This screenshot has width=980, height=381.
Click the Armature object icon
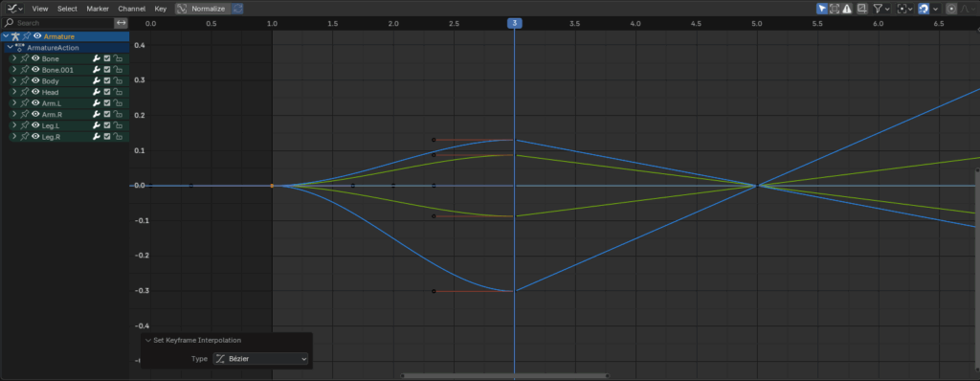pyautogui.click(x=15, y=36)
